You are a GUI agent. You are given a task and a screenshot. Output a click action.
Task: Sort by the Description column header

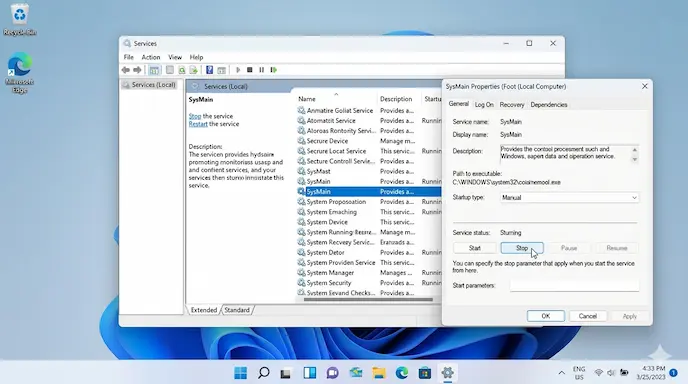click(x=399, y=99)
